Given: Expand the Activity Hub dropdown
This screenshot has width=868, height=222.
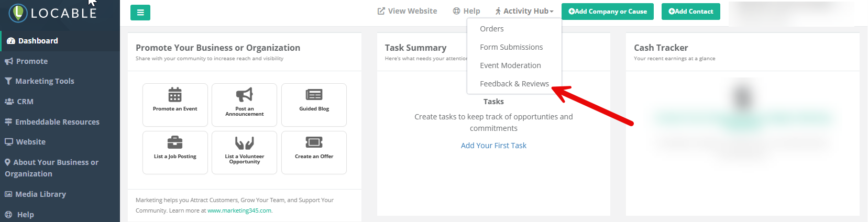Looking at the screenshot, I should pos(524,11).
